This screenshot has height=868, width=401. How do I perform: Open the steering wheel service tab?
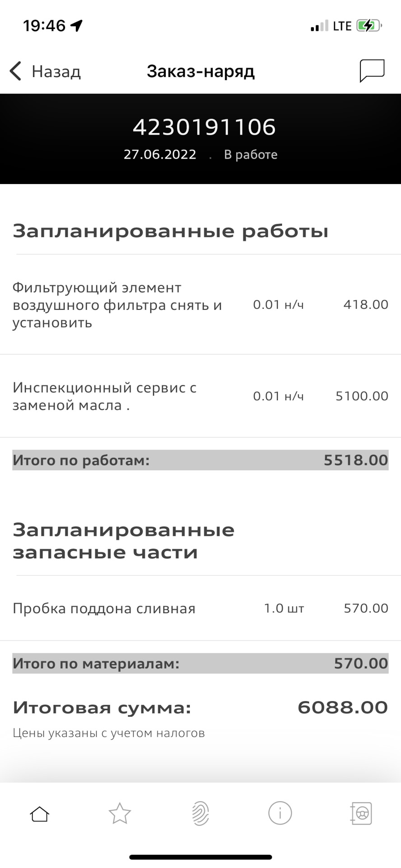click(x=361, y=814)
